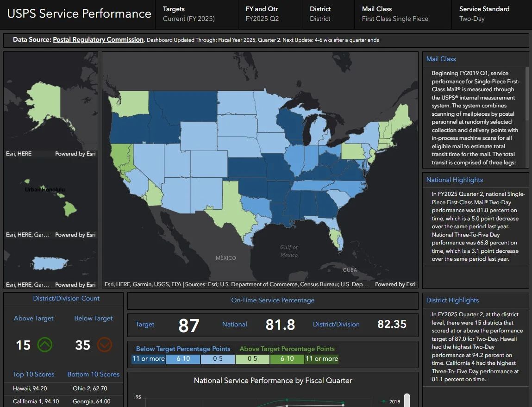
Task: Select Hawaii, 94.20 in Top 10 Scores
Action: point(30,388)
